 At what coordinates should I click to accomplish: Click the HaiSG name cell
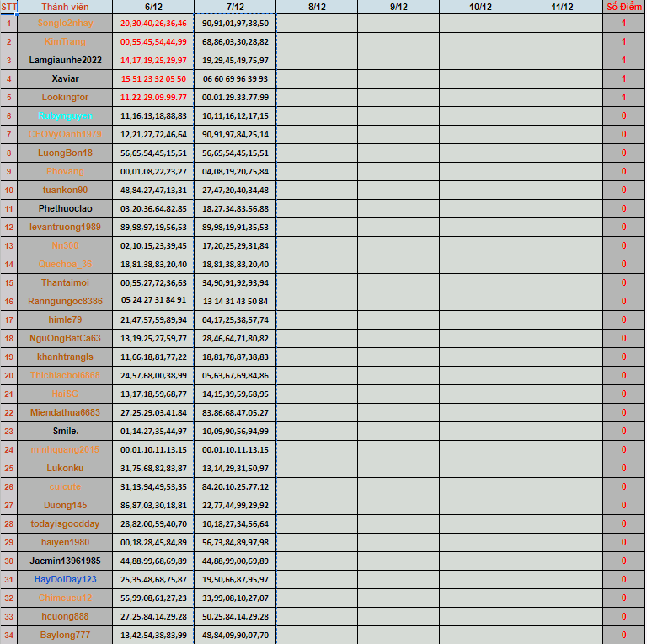coord(65,394)
